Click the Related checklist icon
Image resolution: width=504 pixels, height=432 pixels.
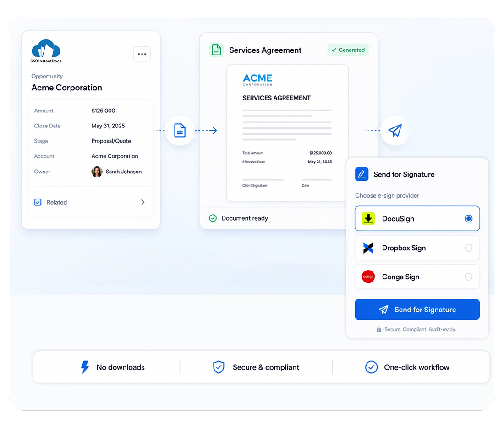(38, 202)
